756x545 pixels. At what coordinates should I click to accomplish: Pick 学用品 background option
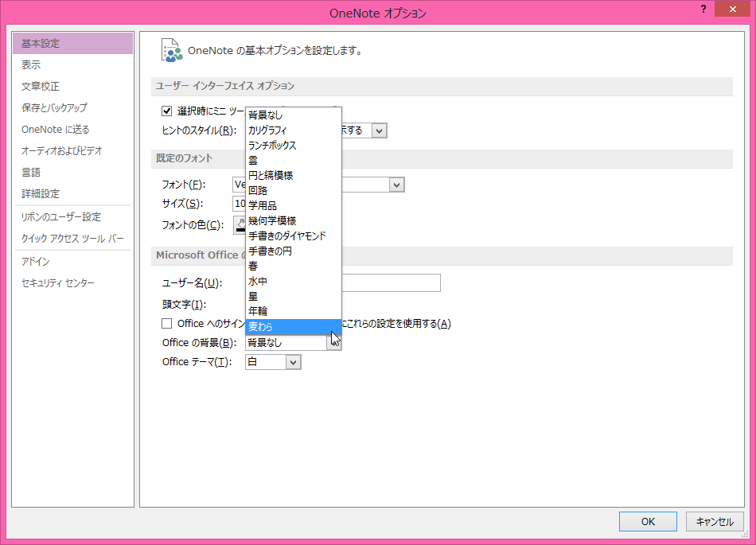coord(294,206)
